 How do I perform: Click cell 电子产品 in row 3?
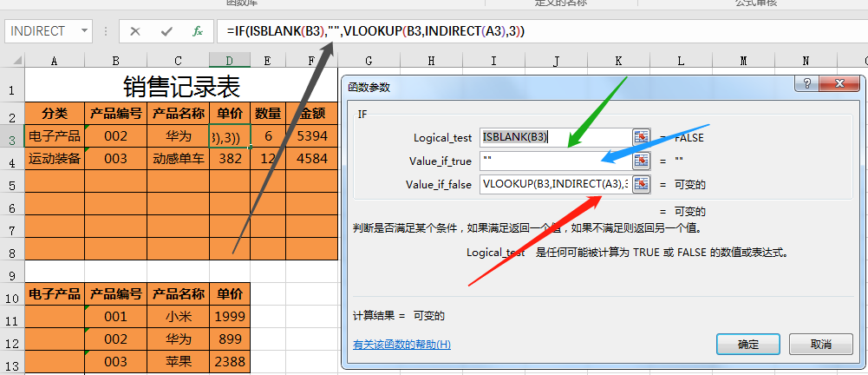point(55,135)
